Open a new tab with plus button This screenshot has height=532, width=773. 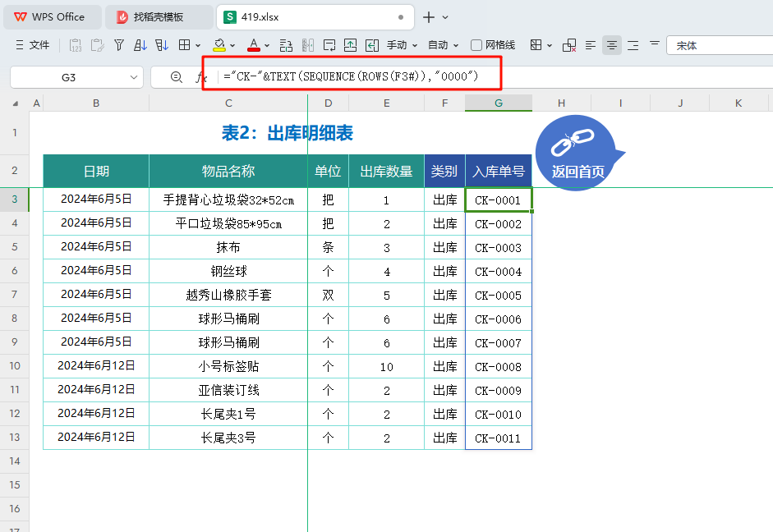pos(429,17)
